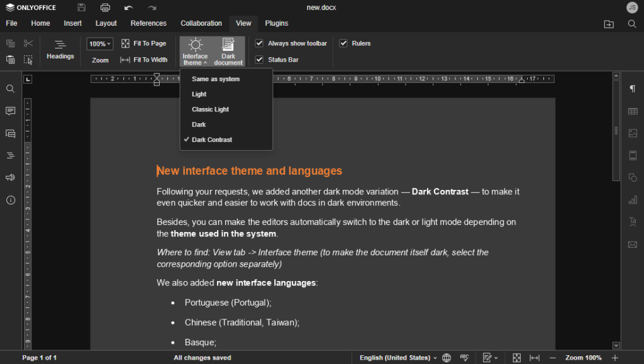
Task: Open Image settings in the right sidebar
Action: tap(633, 133)
